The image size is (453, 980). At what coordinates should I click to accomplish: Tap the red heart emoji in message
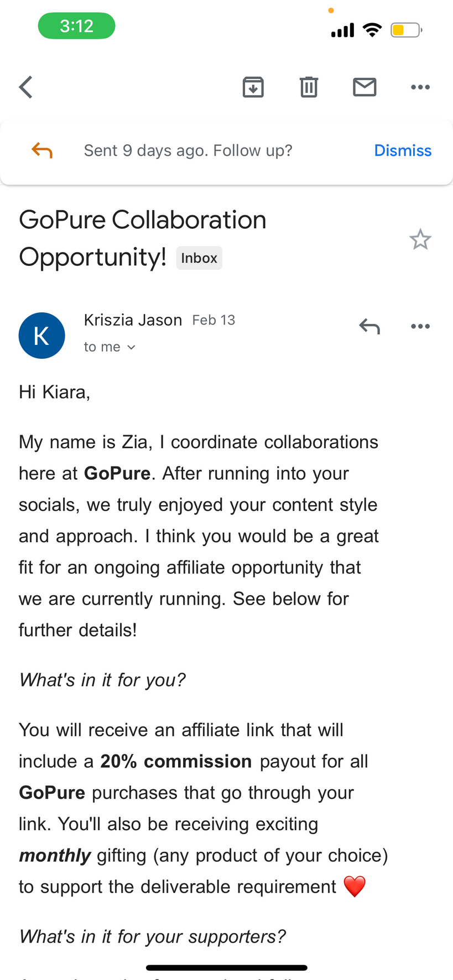click(x=355, y=887)
